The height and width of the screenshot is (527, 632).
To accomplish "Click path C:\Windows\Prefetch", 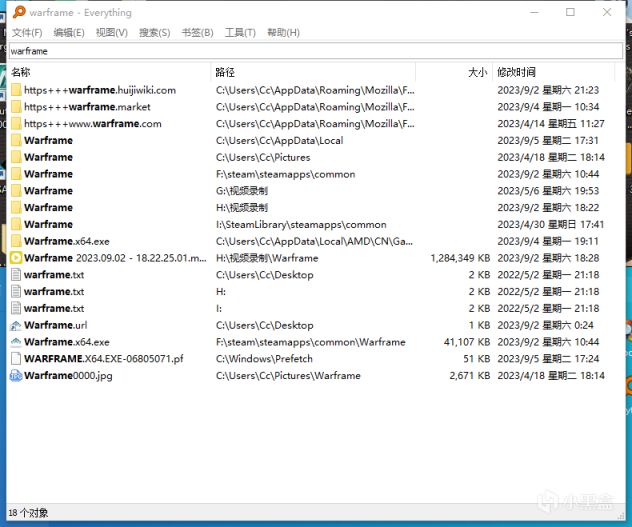I will coord(264,359).
